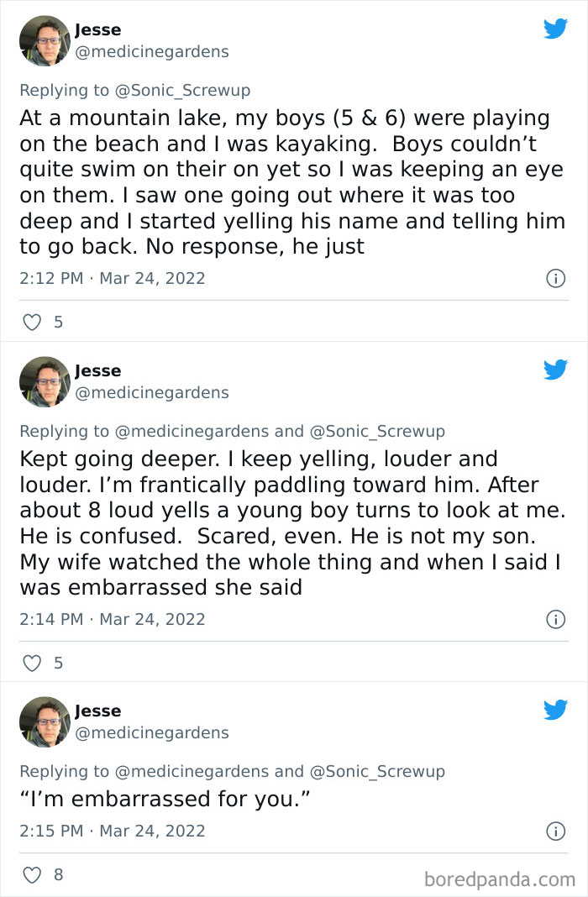
Task: Open the info icon on the first tweet
Action: 556,278
